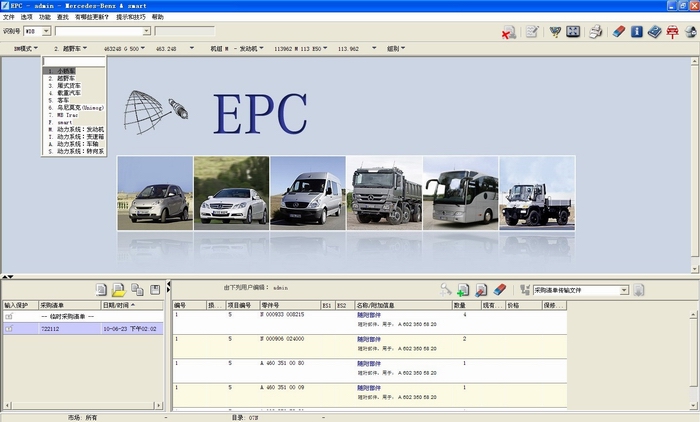Viewport: 700px width, 422px height.
Task: Open the VIN number combo box arrow
Action: pos(146,31)
